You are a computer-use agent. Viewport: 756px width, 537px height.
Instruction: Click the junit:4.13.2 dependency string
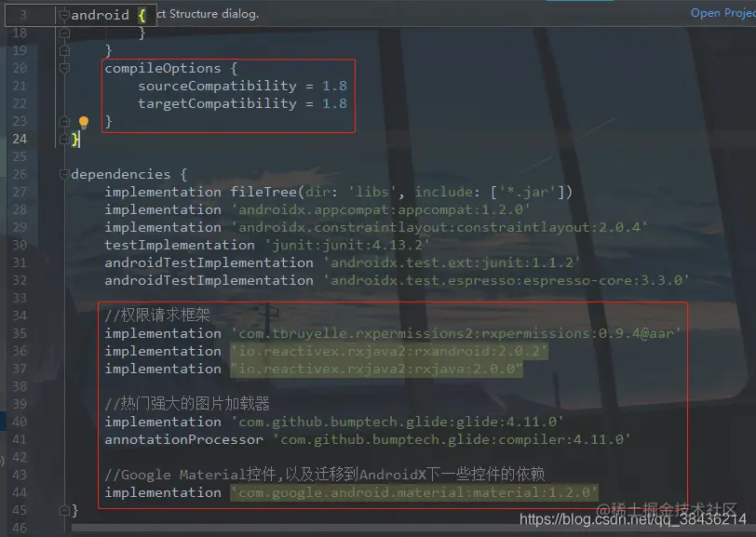pos(346,245)
